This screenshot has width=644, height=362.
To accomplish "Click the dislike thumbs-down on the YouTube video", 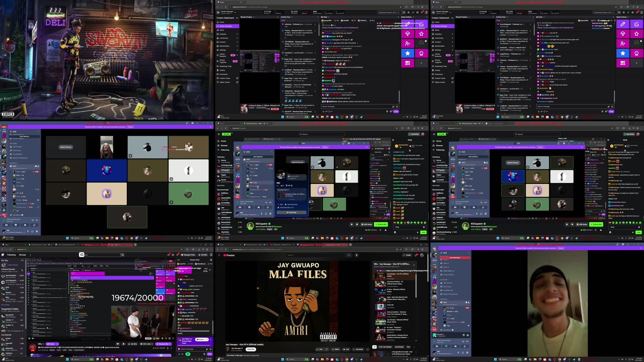I will [326, 349].
